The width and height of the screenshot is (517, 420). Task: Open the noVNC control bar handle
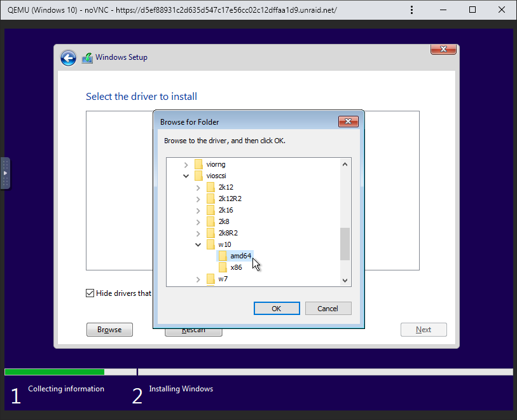point(5,173)
